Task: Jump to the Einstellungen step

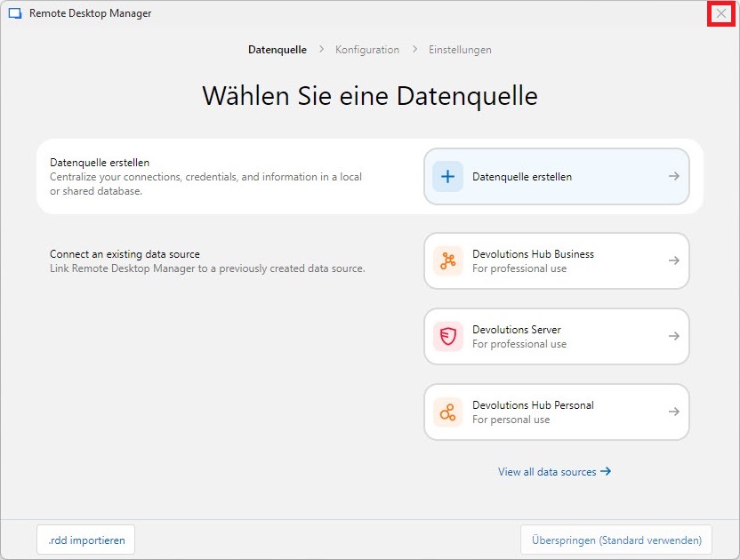Action: (x=460, y=50)
